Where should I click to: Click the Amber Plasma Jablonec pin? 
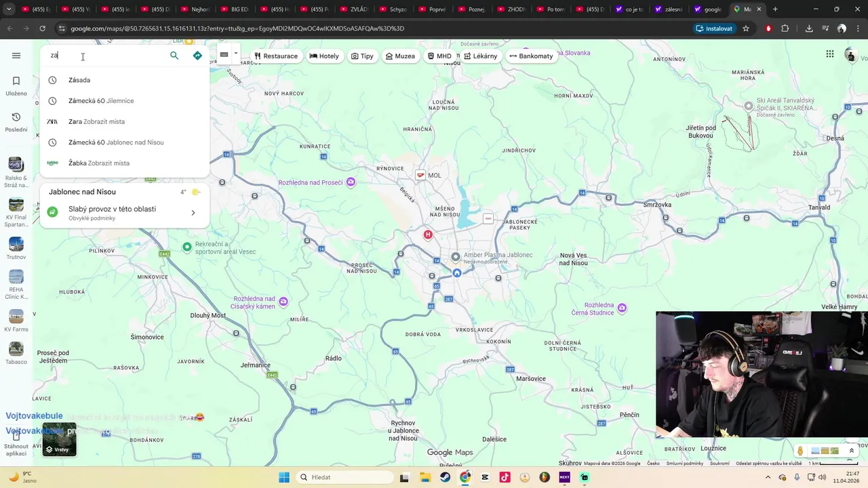pos(456,257)
